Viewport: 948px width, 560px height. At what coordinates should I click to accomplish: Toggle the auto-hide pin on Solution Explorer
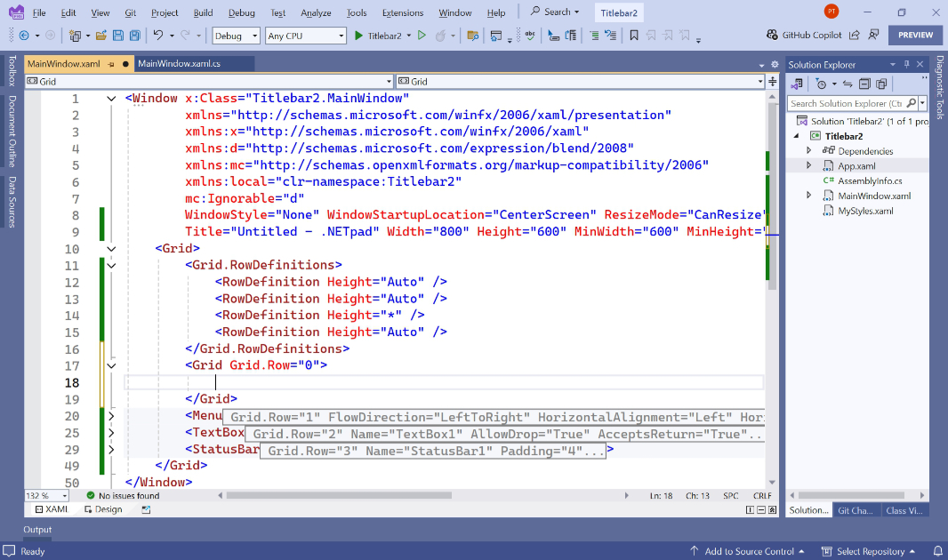click(x=906, y=64)
